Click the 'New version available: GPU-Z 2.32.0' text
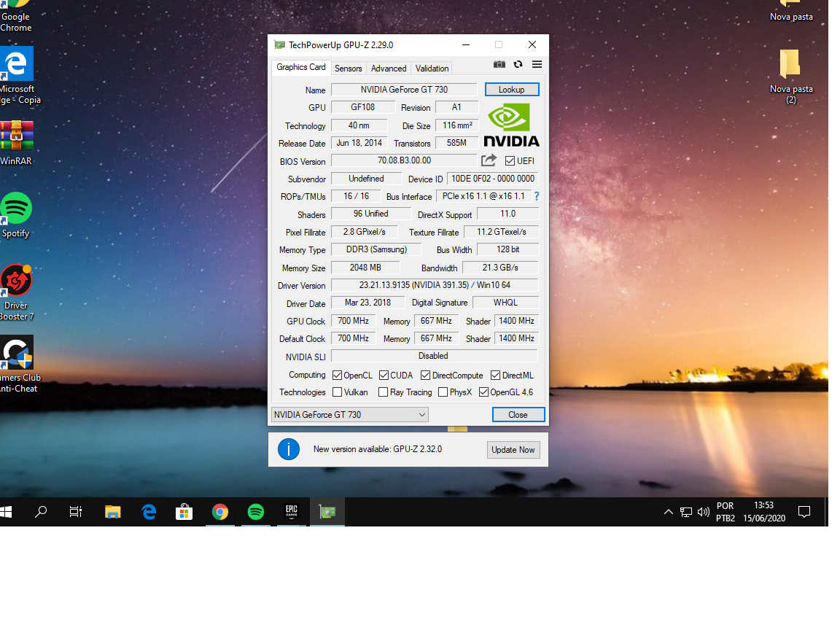This screenshot has width=840, height=630. 378,449
